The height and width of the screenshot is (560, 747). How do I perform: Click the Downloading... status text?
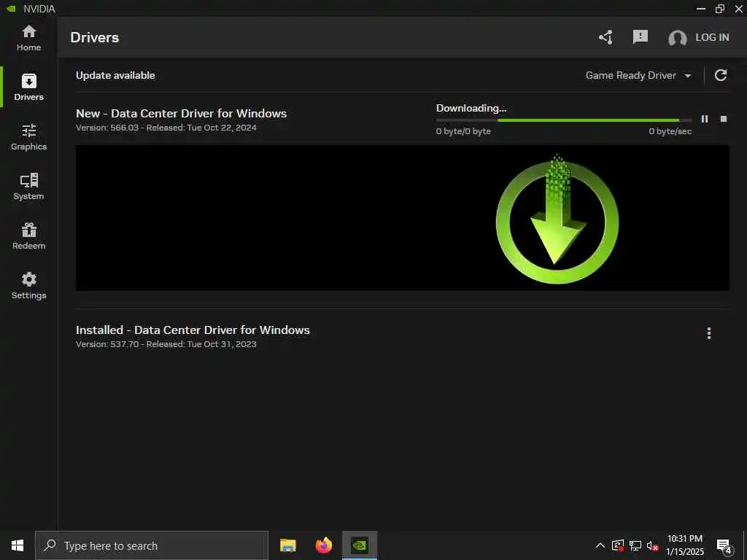tap(471, 108)
